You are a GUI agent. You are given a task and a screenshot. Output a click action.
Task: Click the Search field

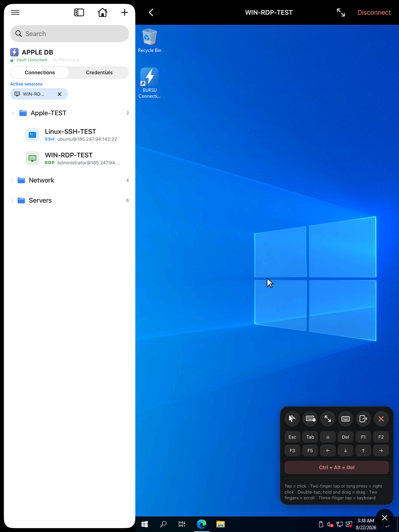(70, 34)
